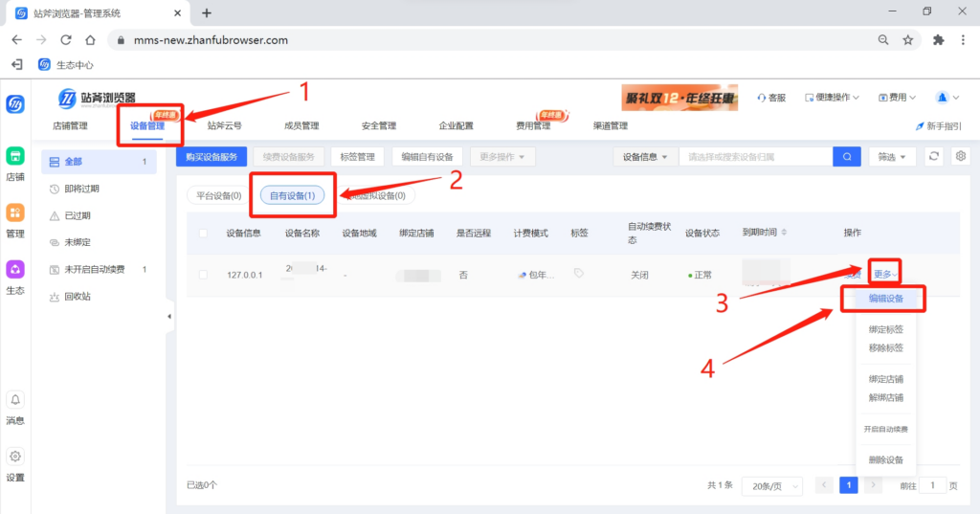Click 编辑自有设备 button
This screenshot has height=514, width=980.
pyautogui.click(x=427, y=157)
